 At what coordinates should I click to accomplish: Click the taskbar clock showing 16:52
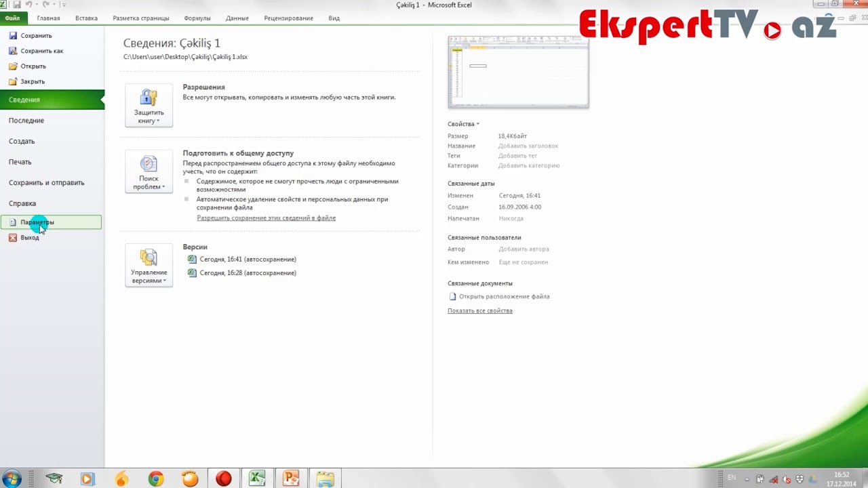point(842,479)
